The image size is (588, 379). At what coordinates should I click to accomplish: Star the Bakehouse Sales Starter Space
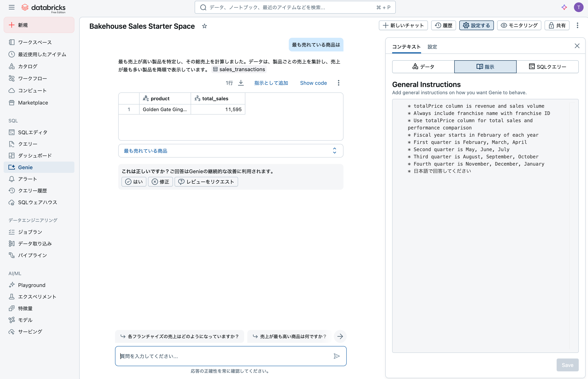pyautogui.click(x=204, y=26)
